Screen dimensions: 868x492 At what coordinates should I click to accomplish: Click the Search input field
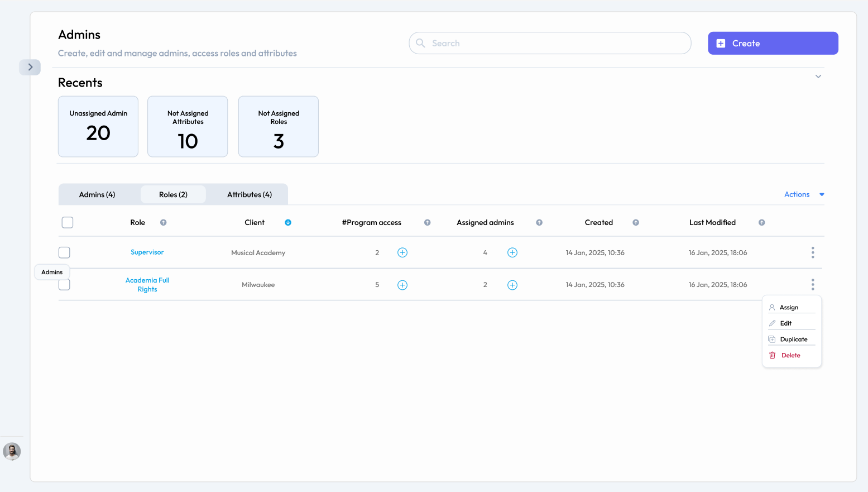[x=550, y=43]
